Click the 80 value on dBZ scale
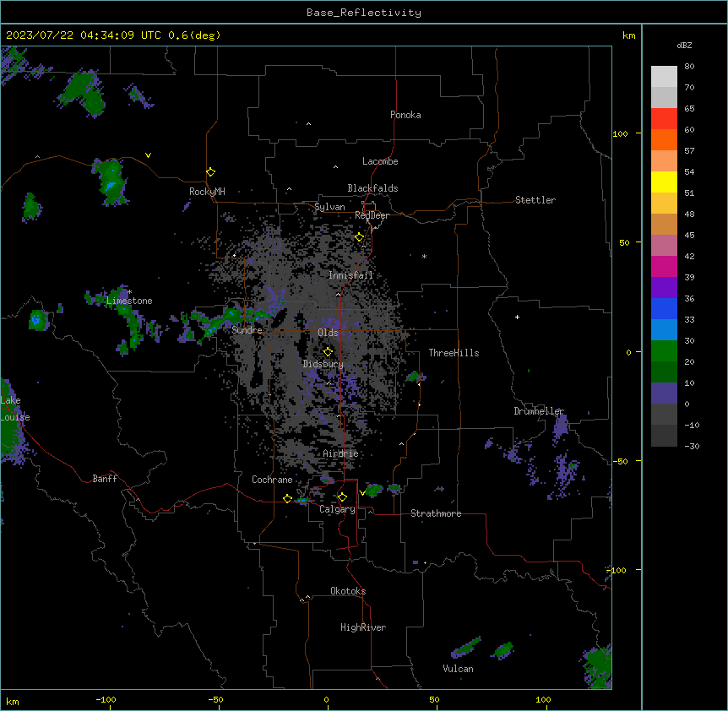728x711 pixels. (x=689, y=67)
